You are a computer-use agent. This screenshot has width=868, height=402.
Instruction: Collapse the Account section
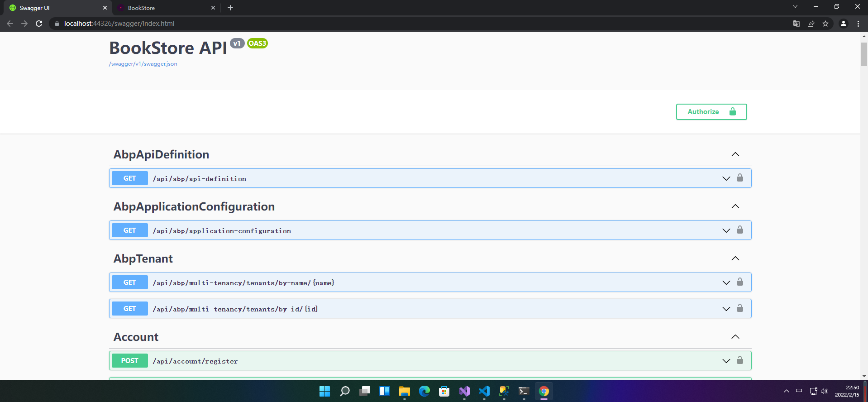[x=735, y=337]
